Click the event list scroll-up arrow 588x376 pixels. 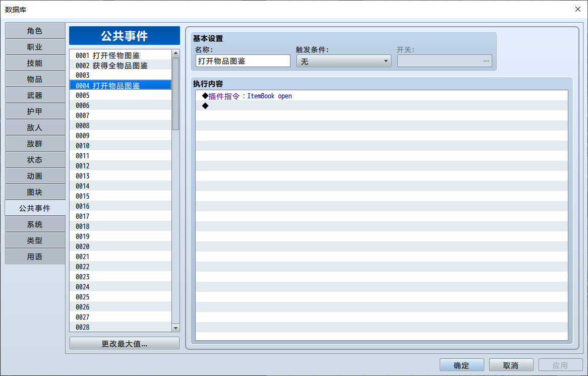[x=175, y=53]
